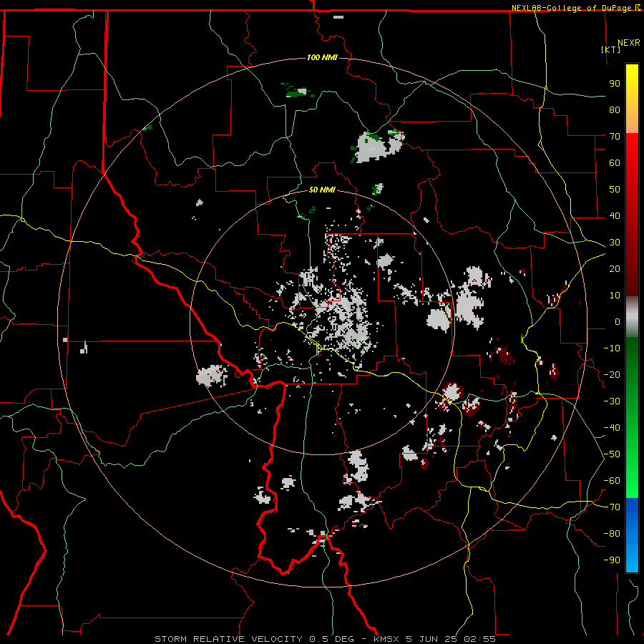The width and height of the screenshot is (644, 644).
Task: Select the 60 value on the velocity scale
Action: tap(615, 162)
